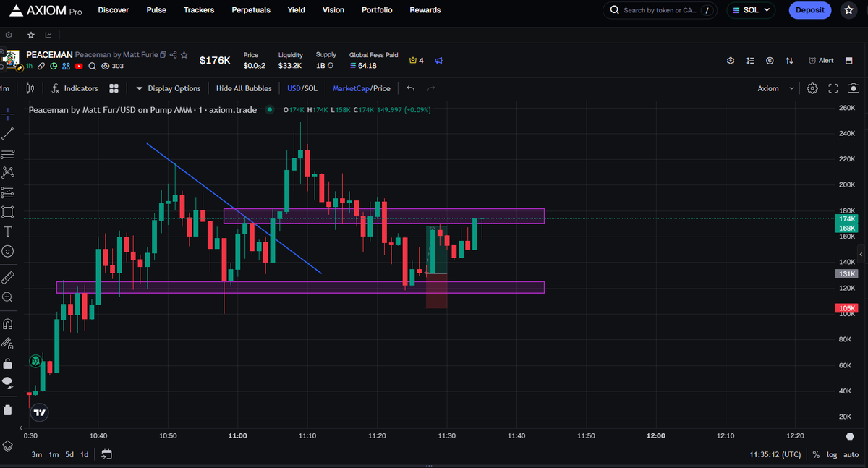Click the trash remove drawings icon
The image size is (868, 468).
8,409
